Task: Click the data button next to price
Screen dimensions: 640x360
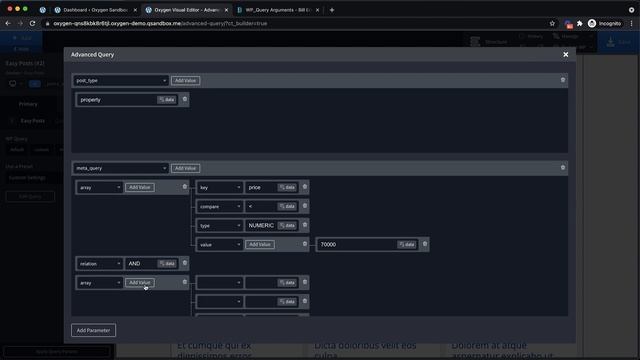Action: click(287, 187)
